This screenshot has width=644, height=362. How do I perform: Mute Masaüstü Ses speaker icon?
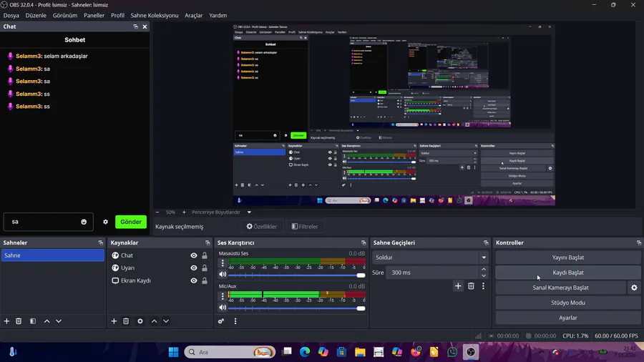pyautogui.click(x=223, y=274)
